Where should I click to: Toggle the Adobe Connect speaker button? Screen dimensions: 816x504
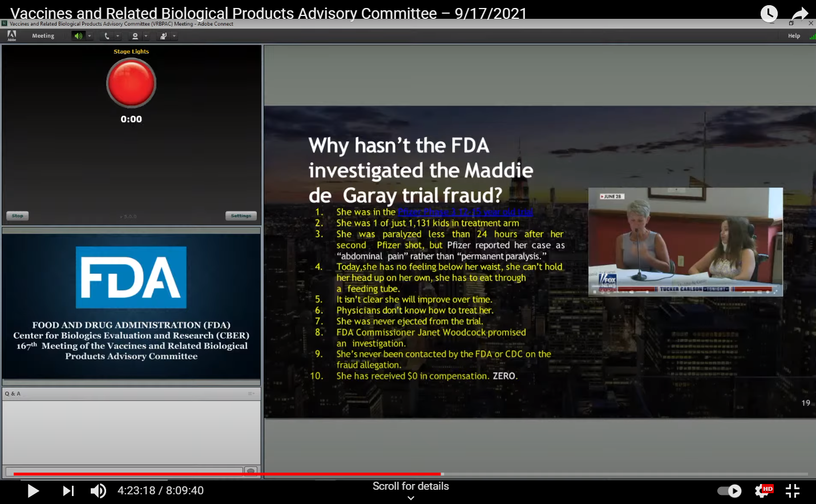[78, 36]
